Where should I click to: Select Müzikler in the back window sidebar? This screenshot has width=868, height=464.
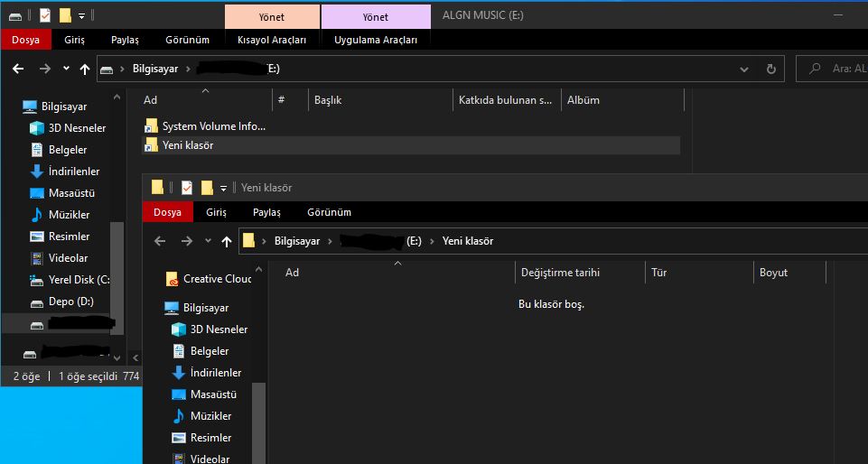[x=69, y=215]
